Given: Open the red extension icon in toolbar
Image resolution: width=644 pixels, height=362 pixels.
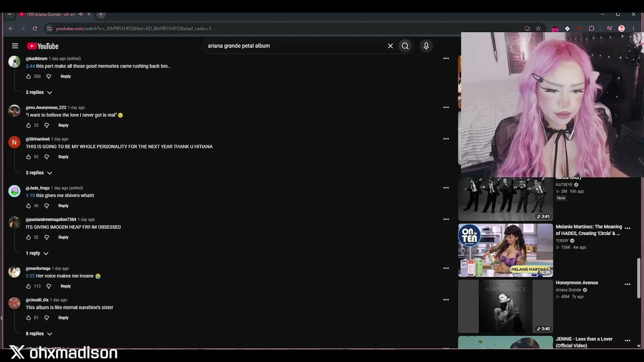Looking at the screenshot, I should 579,29.
